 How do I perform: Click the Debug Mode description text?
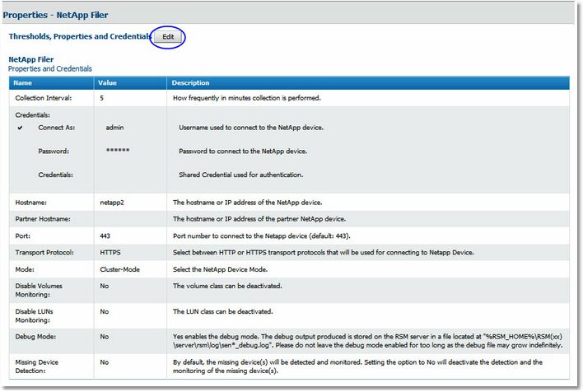[x=368, y=341]
